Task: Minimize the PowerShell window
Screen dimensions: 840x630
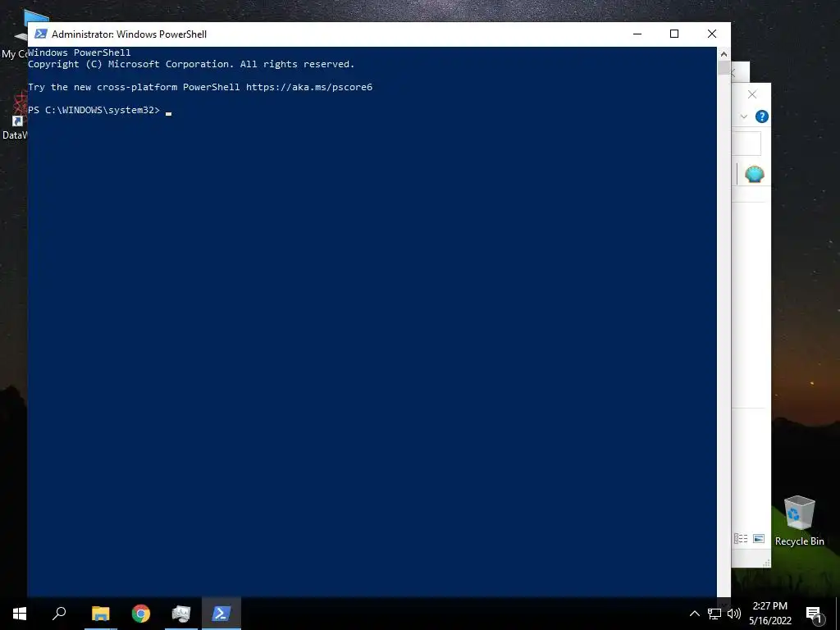Action: (637, 34)
